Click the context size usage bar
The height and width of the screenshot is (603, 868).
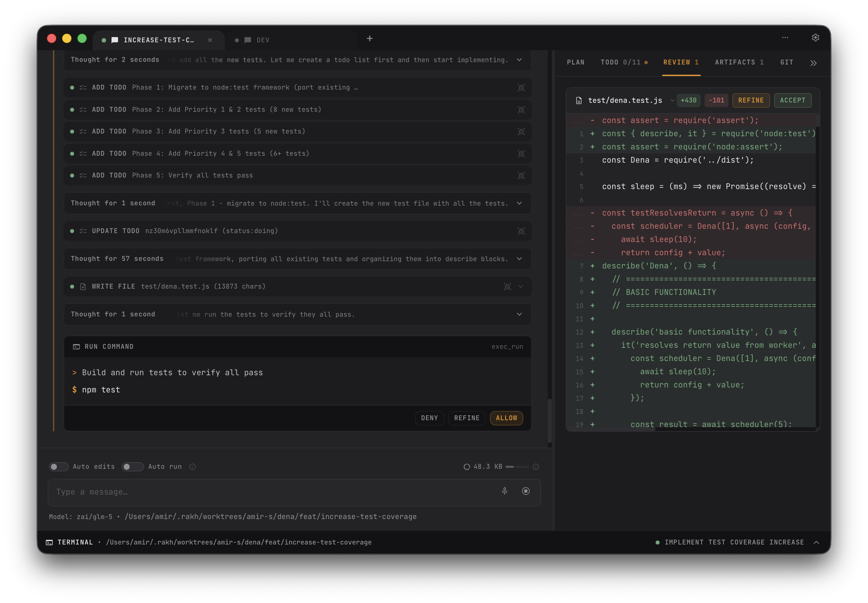[517, 466]
